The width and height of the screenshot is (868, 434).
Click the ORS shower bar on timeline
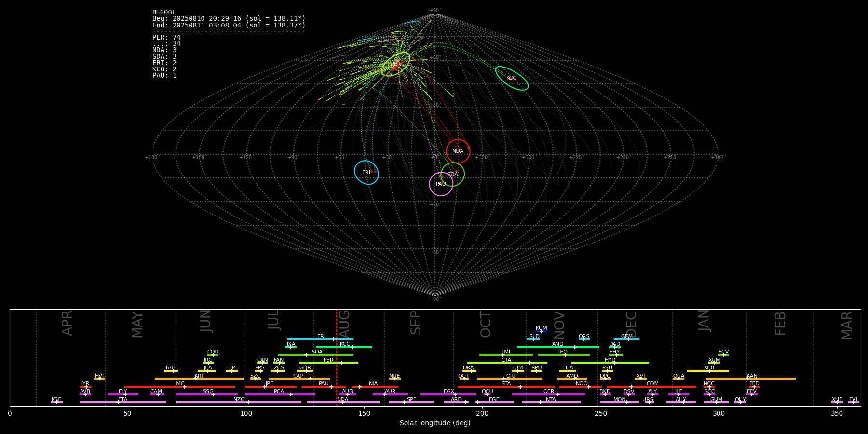pos(584,339)
